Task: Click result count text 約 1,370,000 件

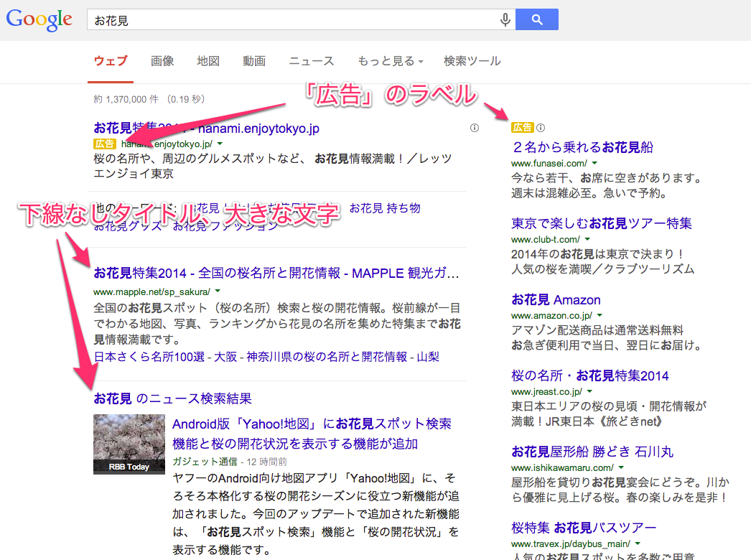Action: point(126,99)
